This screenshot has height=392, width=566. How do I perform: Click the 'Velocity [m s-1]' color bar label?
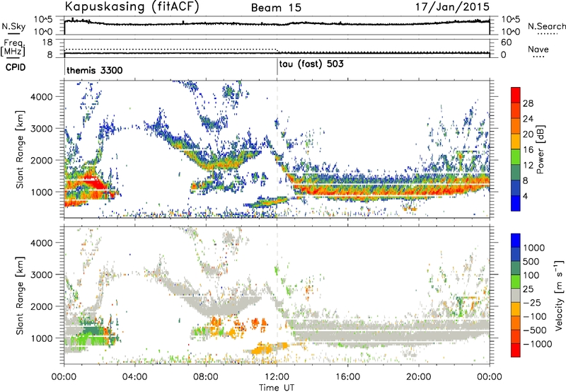[559, 295]
